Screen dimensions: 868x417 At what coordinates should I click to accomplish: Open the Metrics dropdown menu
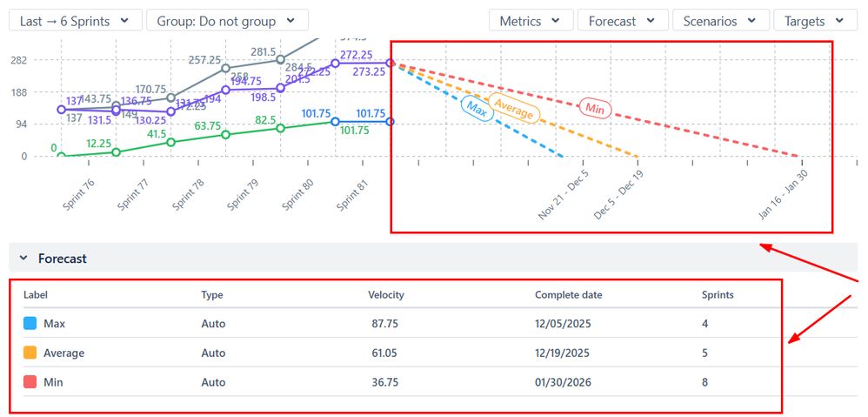pos(531,21)
